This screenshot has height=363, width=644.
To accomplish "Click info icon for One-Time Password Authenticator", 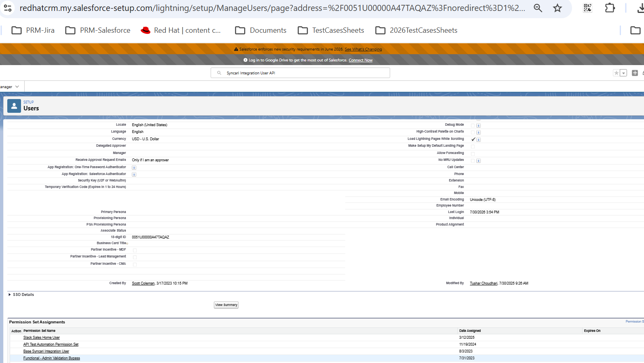I will click(134, 167).
